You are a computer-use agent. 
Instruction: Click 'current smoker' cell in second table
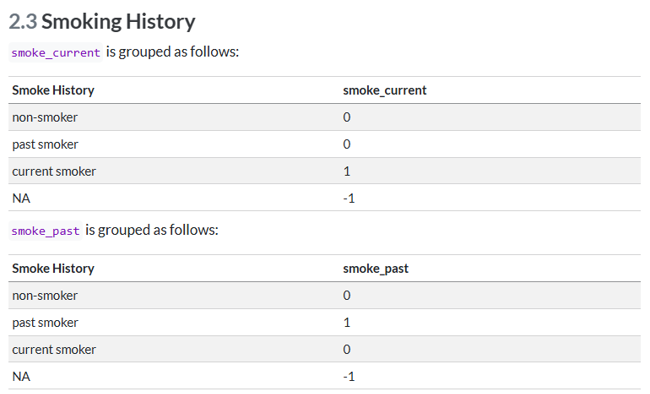[54, 350]
